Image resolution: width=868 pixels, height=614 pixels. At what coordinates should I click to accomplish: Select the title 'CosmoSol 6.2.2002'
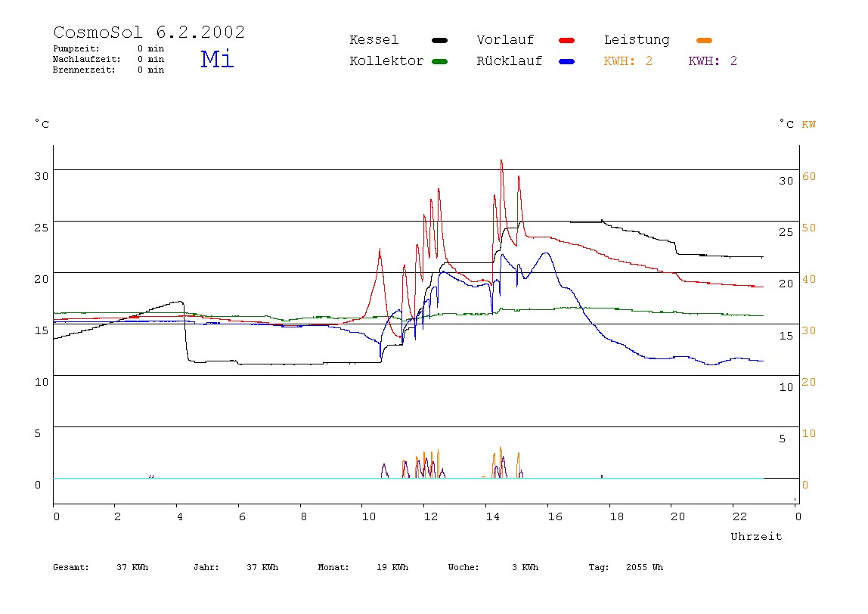(x=149, y=32)
